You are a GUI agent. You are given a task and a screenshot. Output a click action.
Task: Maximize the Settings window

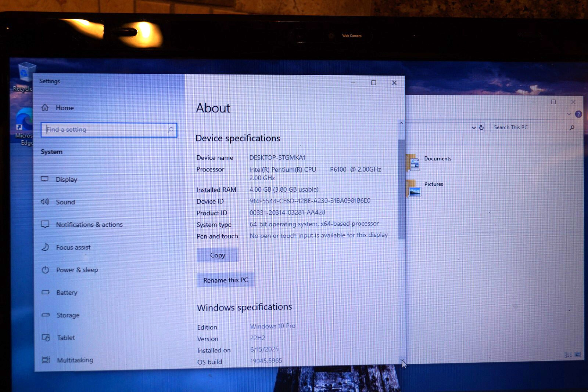[374, 83]
